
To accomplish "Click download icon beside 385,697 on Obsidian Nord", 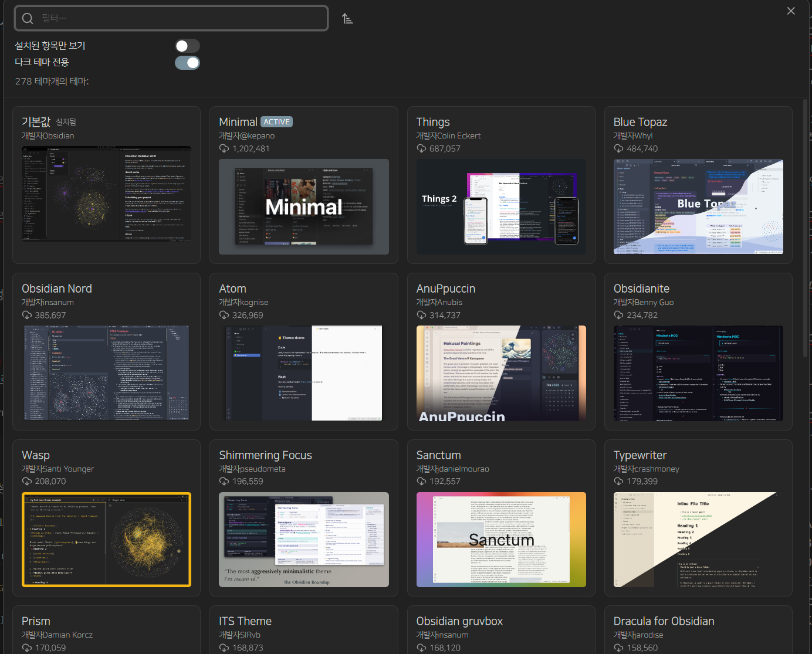I will [27, 315].
